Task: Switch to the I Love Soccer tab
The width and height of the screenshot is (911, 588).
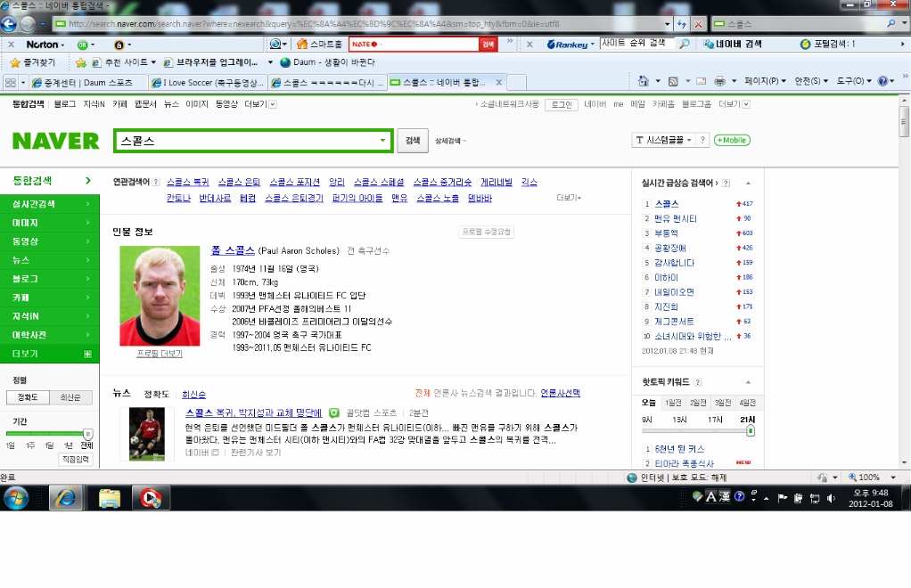Action: pyautogui.click(x=208, y=83)
